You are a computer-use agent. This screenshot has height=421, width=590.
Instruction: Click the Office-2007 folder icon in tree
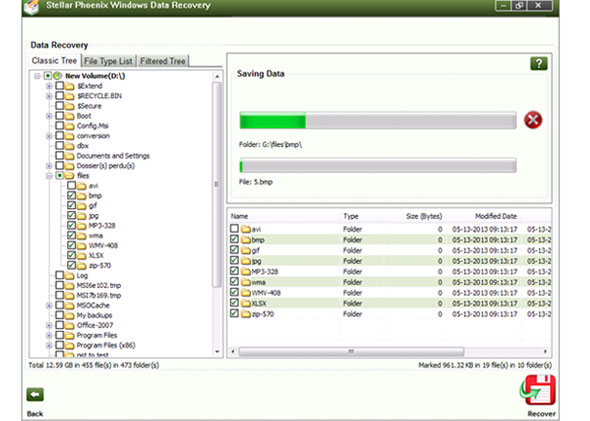(69, 325)
